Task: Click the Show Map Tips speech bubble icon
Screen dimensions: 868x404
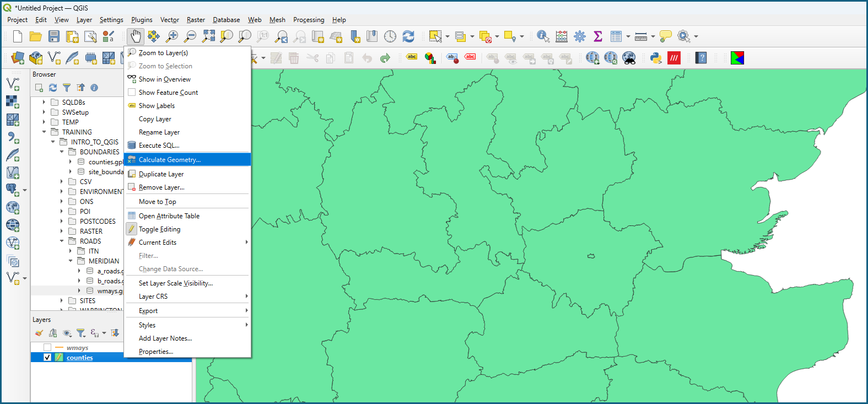Action: [666, 36]
